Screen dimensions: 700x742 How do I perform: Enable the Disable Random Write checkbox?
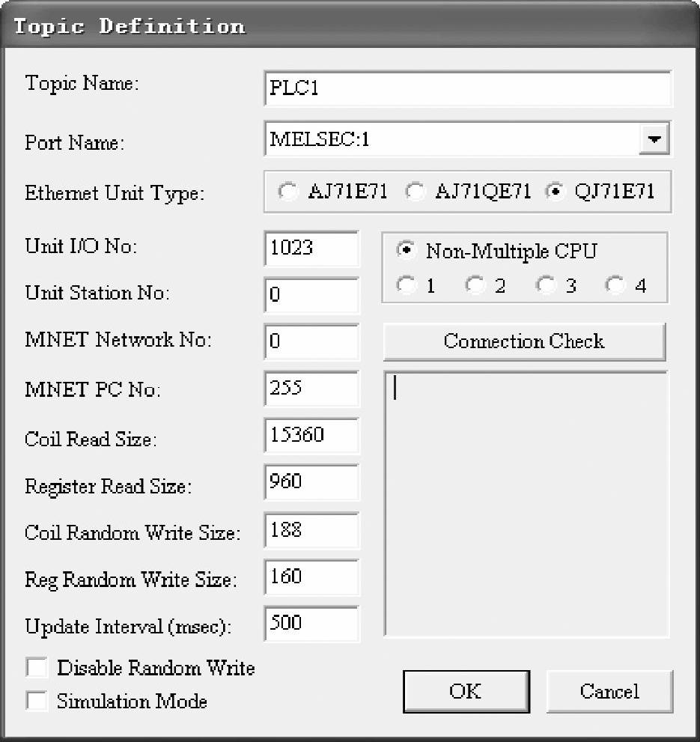37,667
